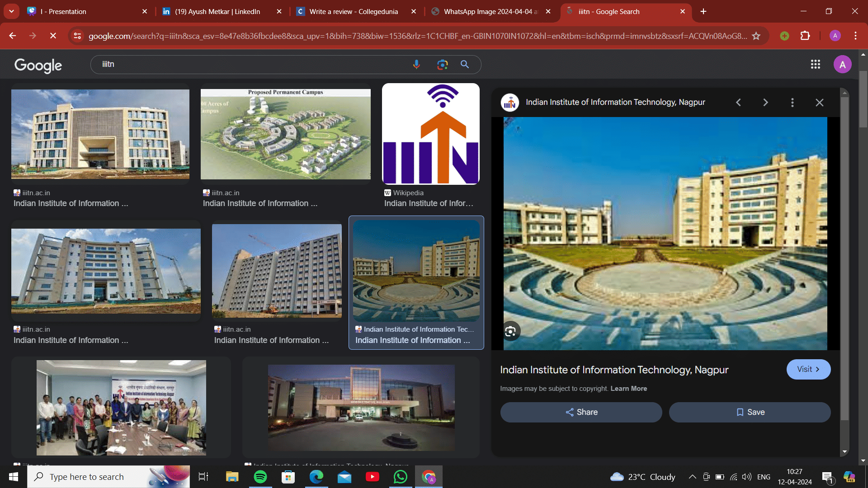Click the Google apps grid icon
This screenshot has height=488, width=868.
click(x=815, y=65)
